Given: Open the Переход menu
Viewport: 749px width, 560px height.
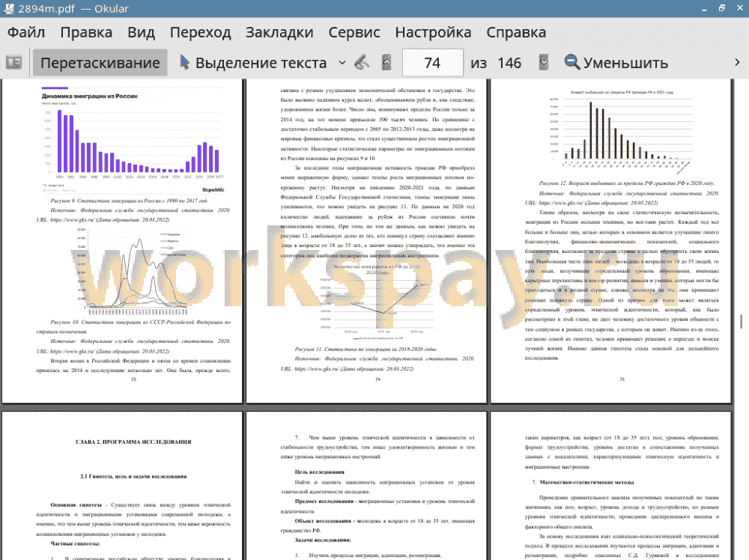Looking at the screenshot, I should tap(201, 32).
